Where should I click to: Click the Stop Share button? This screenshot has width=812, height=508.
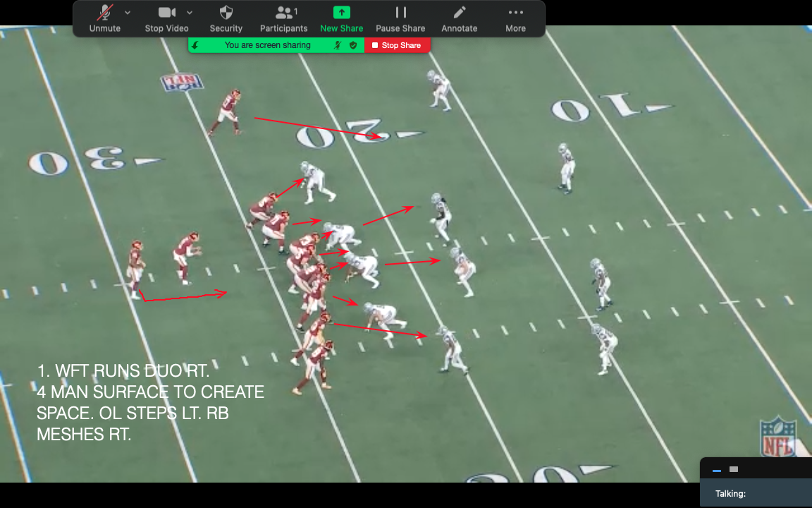398,44
